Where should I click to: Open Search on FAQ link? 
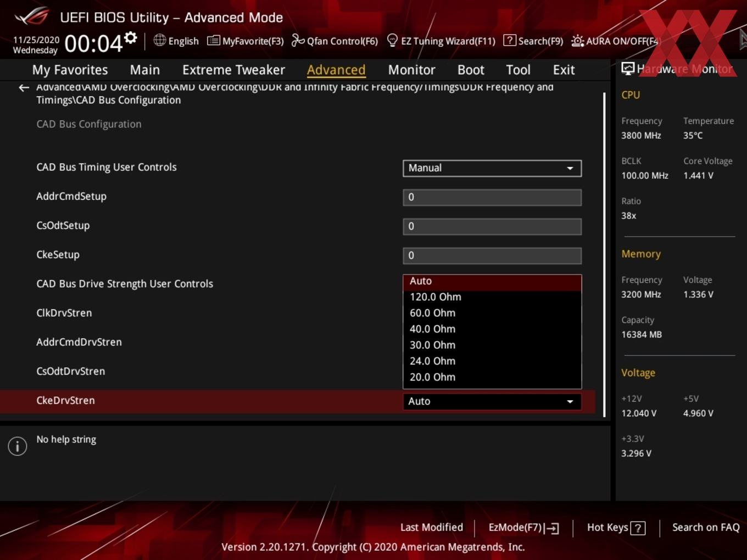click(x=706, y=528)
